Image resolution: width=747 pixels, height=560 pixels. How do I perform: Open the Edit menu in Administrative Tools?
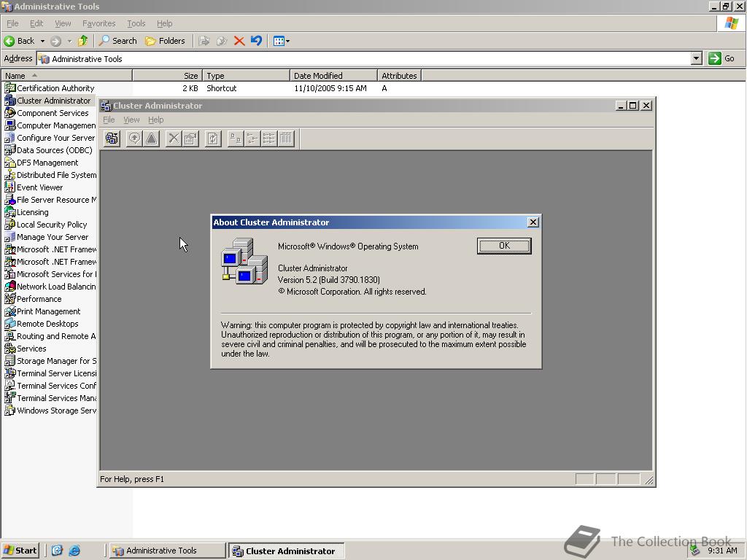(x=36, y=23)
